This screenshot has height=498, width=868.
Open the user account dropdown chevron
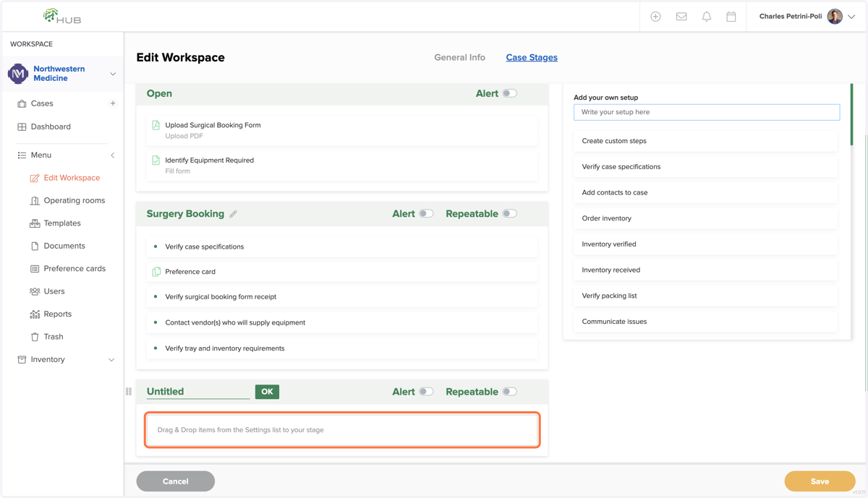click(x=851, y=17)
